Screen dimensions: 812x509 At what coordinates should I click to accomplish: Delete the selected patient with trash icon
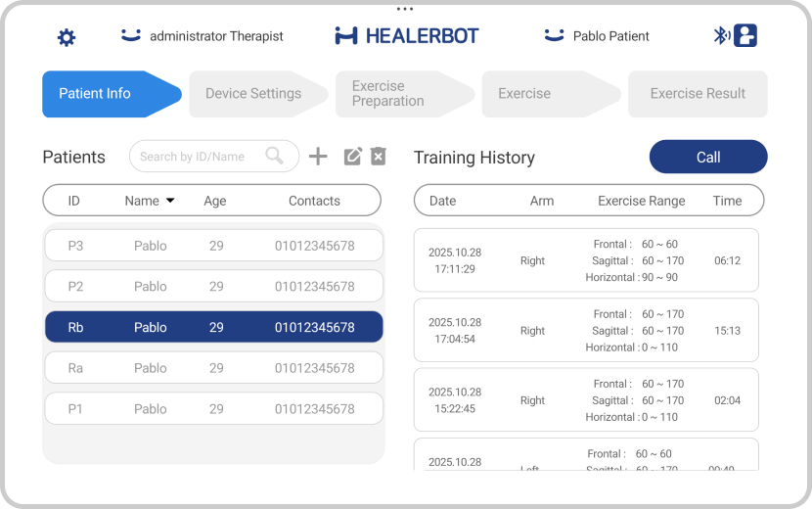pyautogui.click(x=378, y=156)
